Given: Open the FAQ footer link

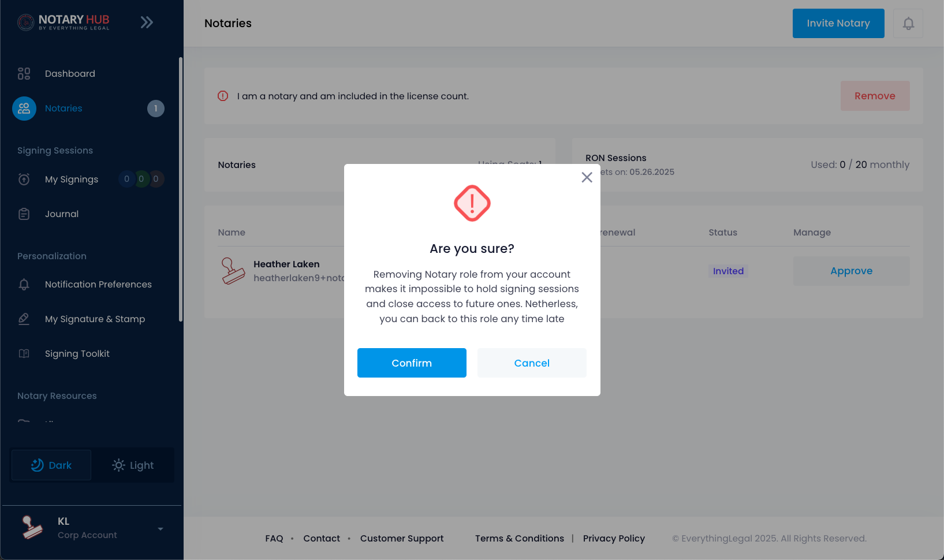Looking at the screenshot, I should tap(274, 539).
